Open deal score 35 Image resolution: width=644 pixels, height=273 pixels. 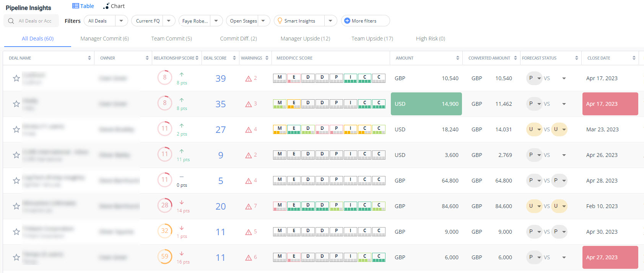coord(221,104)
